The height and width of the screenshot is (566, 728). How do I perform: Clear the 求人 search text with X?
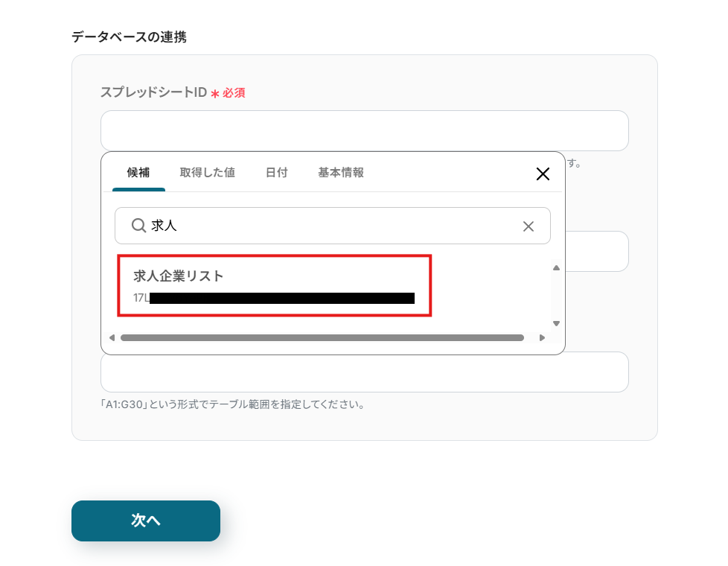pyautogui.click(x=529, y=226)
